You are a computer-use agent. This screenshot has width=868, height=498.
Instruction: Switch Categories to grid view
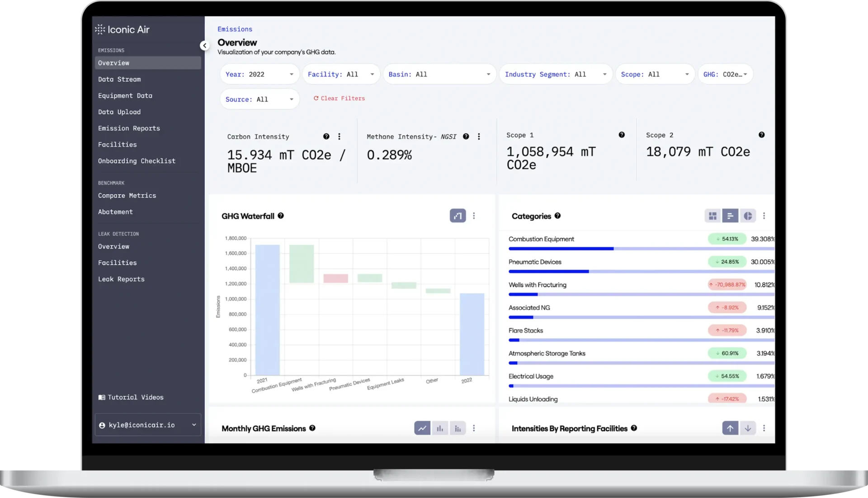click(x=712, y=216)
